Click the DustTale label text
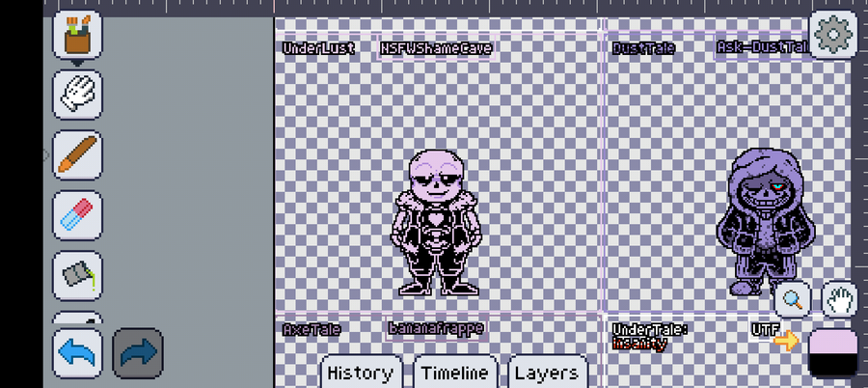 coord(643,48)
